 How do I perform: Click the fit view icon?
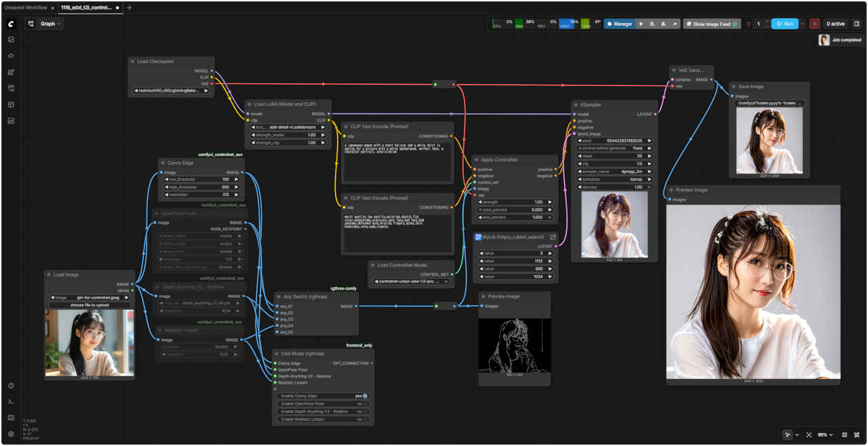(x=808, y=434)
